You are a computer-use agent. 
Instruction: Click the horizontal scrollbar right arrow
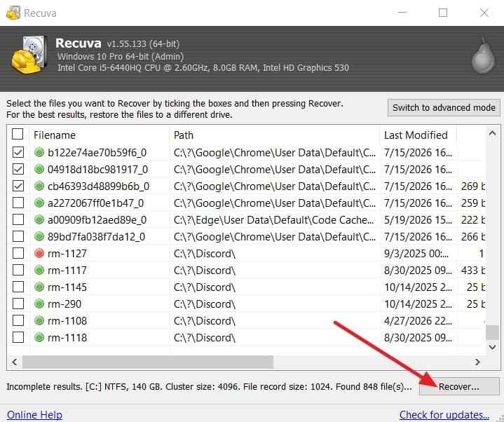pos(477,362)
